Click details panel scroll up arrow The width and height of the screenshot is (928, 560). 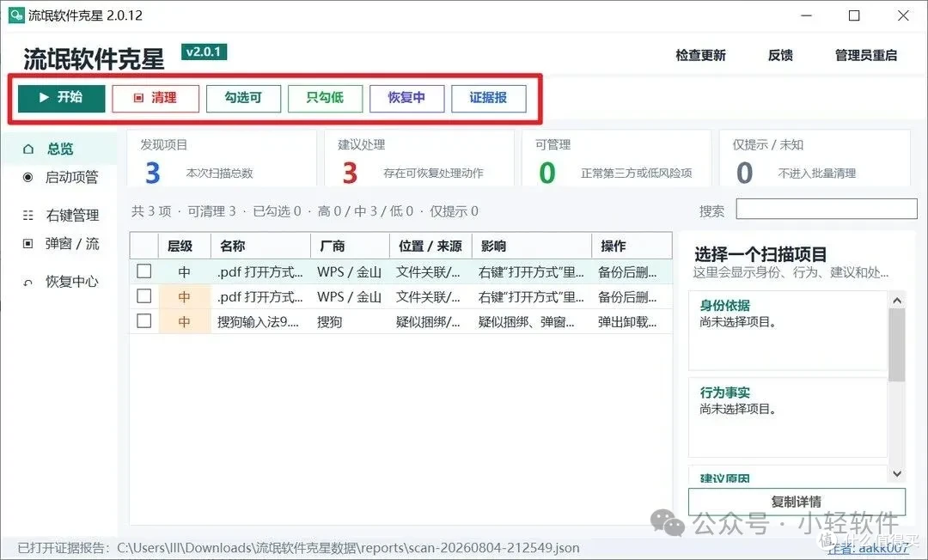[897, 301]
